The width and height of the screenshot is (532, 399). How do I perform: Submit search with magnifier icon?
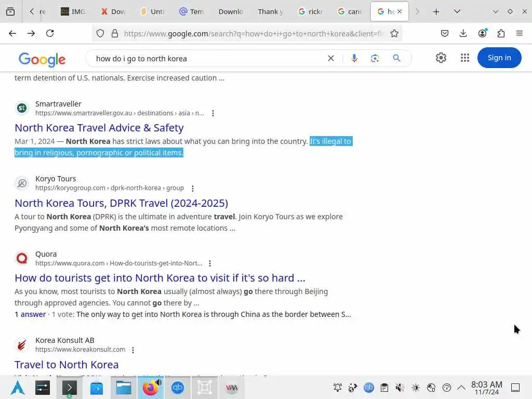[396, 58]
